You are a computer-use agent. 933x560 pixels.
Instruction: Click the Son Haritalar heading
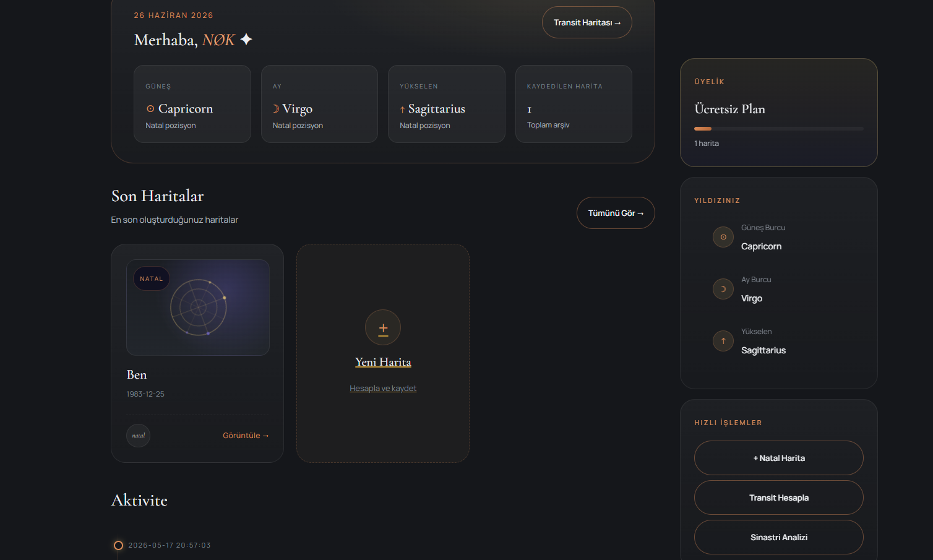[x=158, y=196]
